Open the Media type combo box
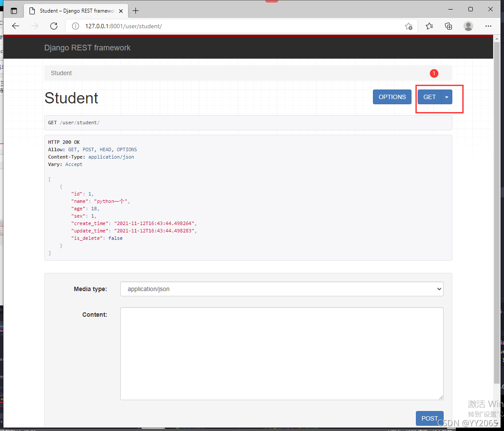Viewport: 504px width, 431px height. 282,289
